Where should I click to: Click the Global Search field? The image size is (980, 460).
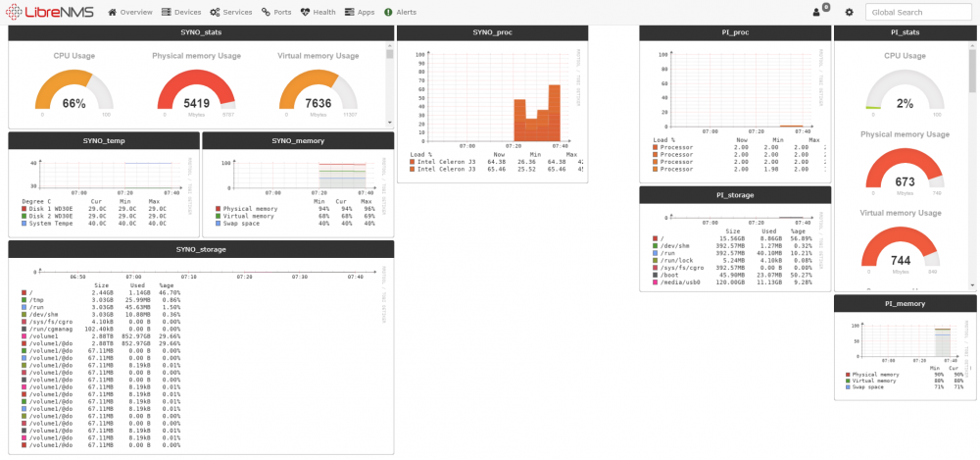pos(918,12)
